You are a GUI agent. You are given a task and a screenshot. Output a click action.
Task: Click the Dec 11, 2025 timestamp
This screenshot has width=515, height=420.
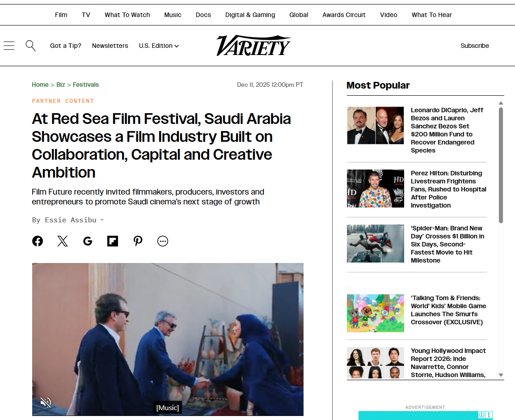pos(270,85)
